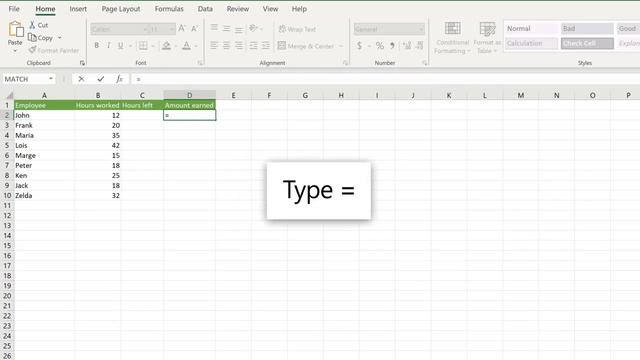Viewport: 640px width, 360px height.
Task: Select row 5 header
Action: click(7, 145)
